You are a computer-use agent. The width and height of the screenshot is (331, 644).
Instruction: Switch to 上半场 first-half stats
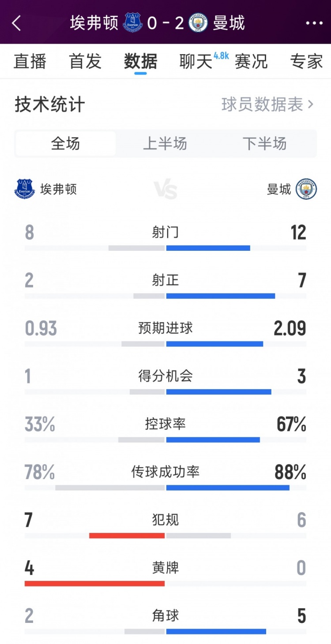165,144
